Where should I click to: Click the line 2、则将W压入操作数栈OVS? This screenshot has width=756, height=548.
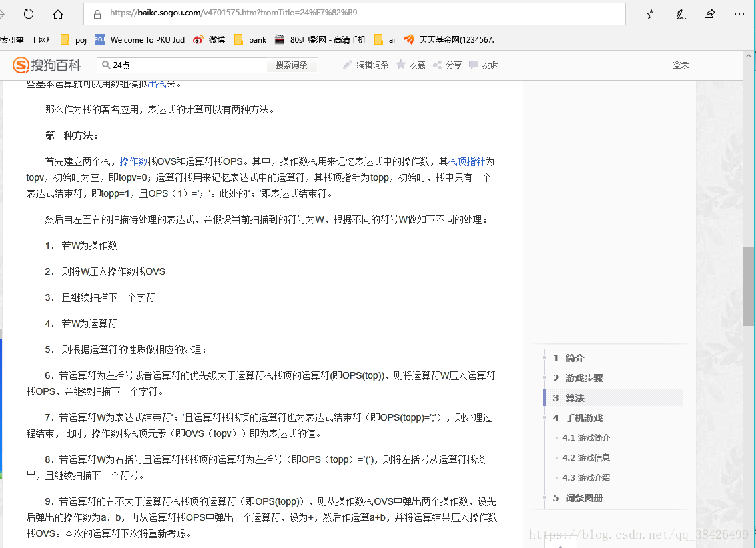105,271
